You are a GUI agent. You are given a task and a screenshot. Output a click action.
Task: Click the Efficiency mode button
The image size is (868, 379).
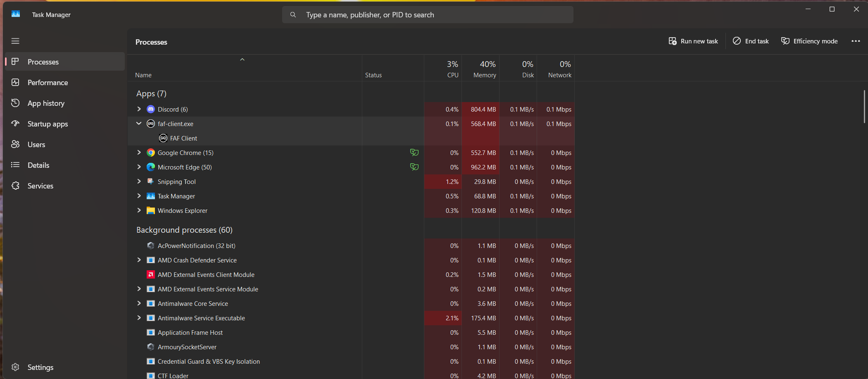(809, 41)
